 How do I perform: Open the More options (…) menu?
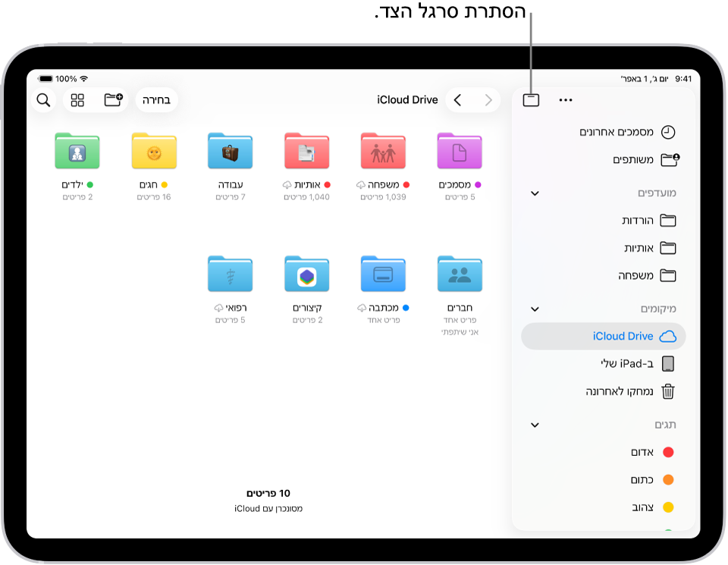click(566, 99)
